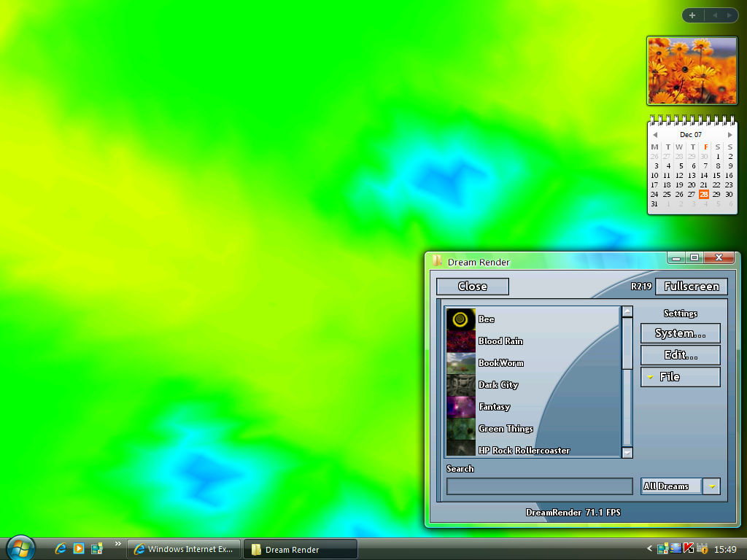747x560 pixels.
Task: Pick the BookWorm thumbnail in list
Action: [x=461, y=363]
